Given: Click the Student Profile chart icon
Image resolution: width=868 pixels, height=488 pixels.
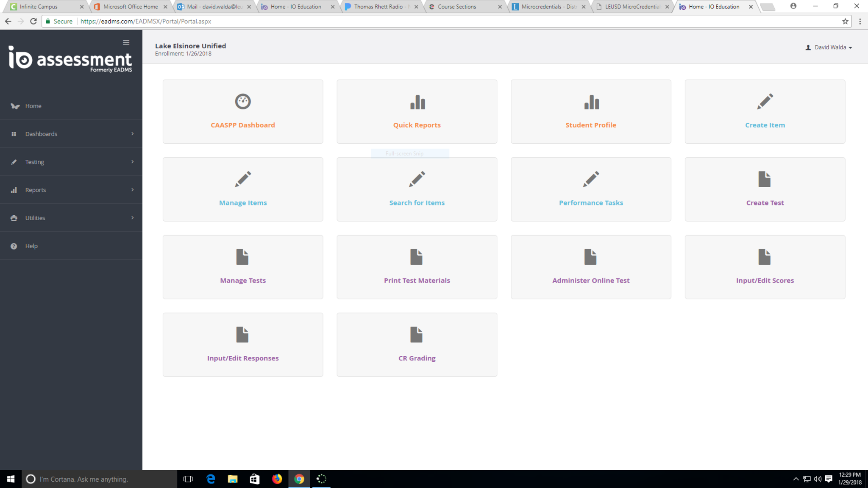Looking at the screenshot, I should coord(591,102).
